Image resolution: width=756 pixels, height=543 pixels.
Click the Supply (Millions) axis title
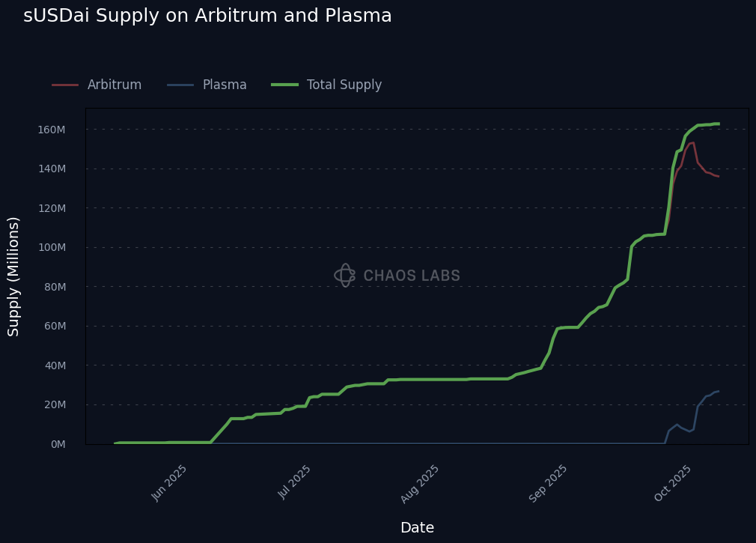tap(14, 276)
